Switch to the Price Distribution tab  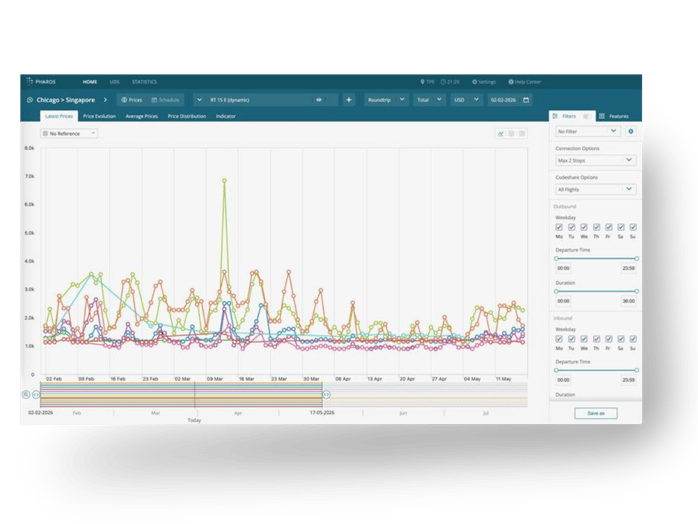tap(187, 116)
